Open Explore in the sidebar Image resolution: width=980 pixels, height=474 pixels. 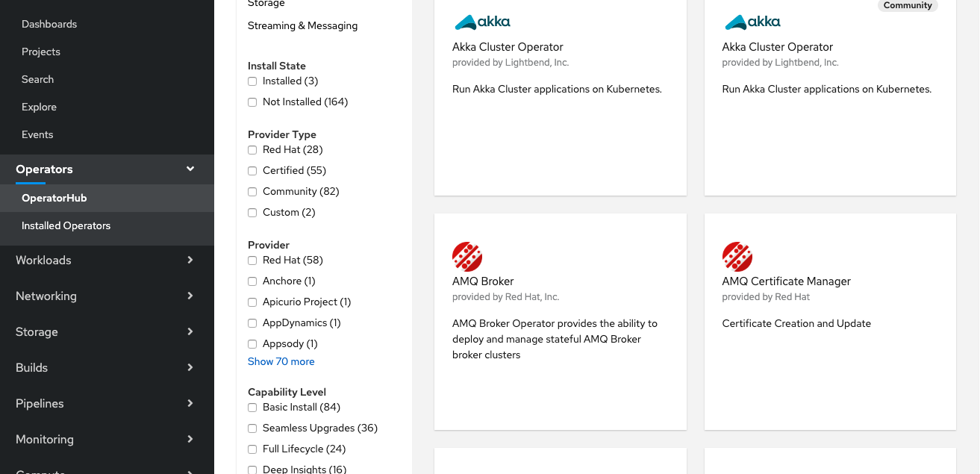tap(39, 107)
